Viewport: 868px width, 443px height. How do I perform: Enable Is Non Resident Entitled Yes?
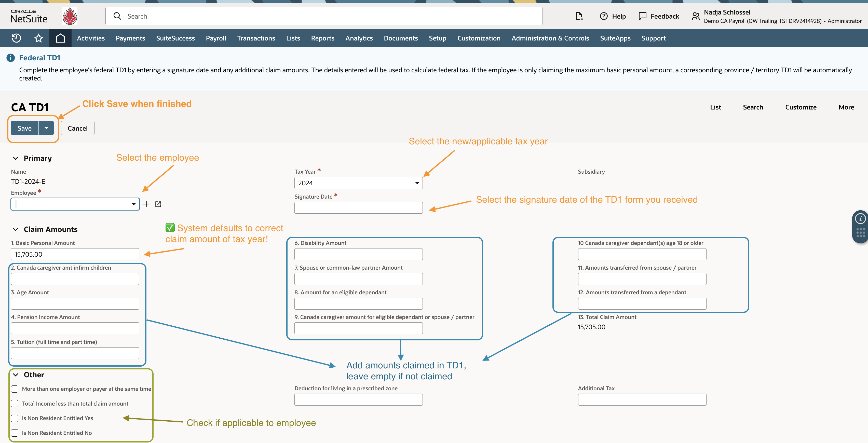tap(15, 418)
